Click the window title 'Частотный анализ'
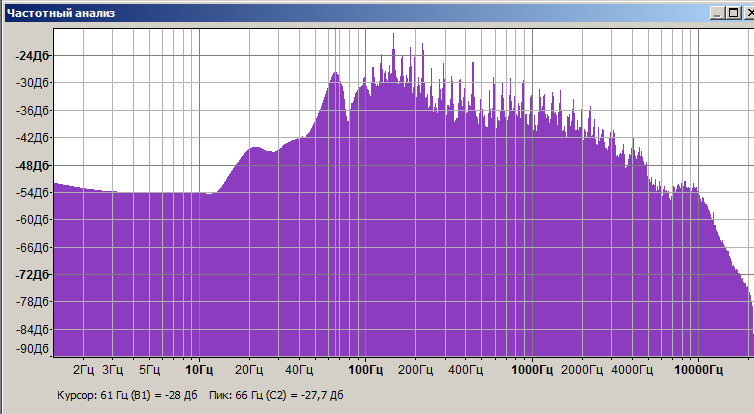The image size is (754, 414). click(x=61, y=13)
